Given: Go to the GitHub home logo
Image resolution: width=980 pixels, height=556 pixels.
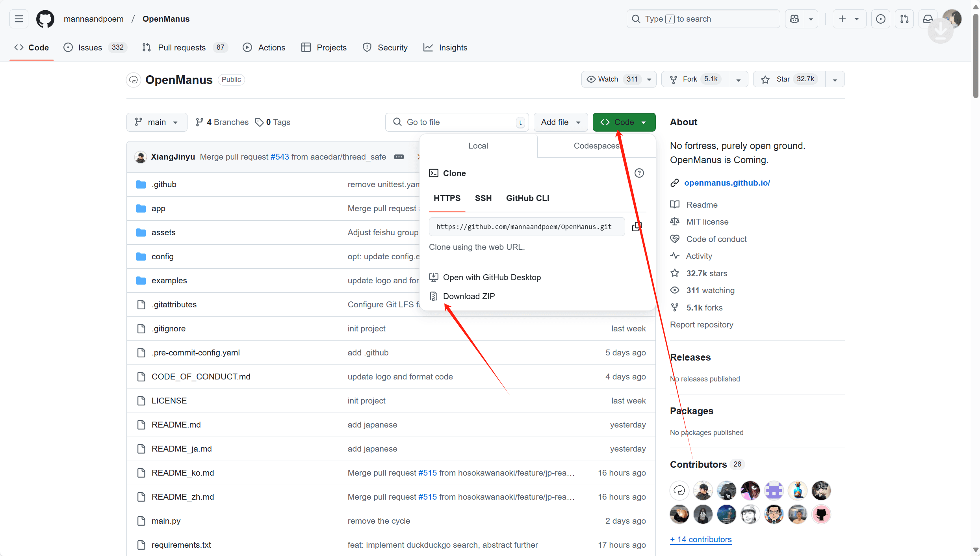Looking at the screenshot, I should pos(45,19).
